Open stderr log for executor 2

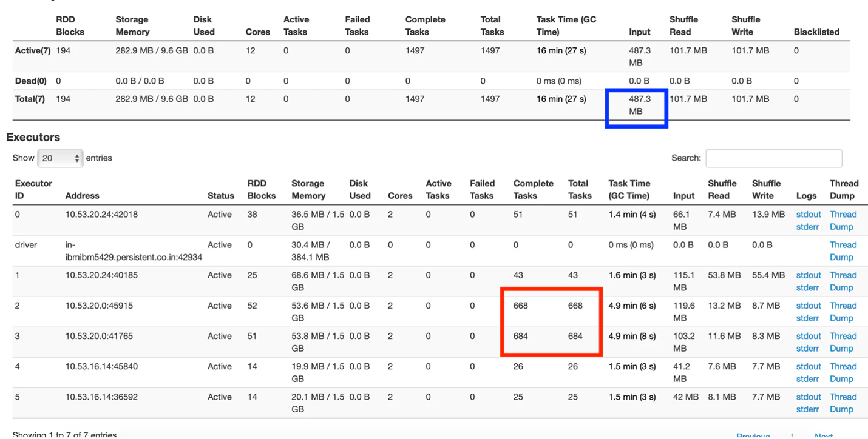[x=807, y=318]
